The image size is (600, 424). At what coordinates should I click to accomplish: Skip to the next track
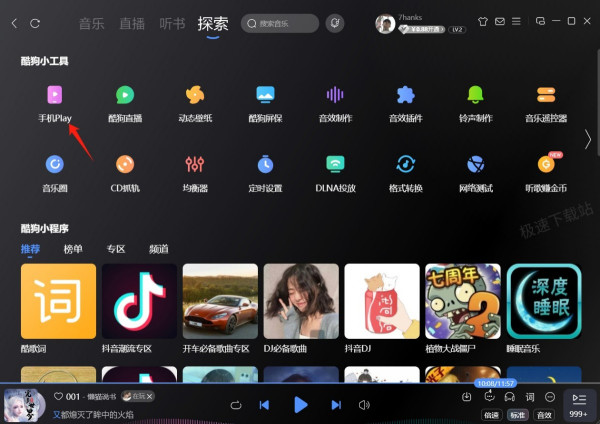336,405
